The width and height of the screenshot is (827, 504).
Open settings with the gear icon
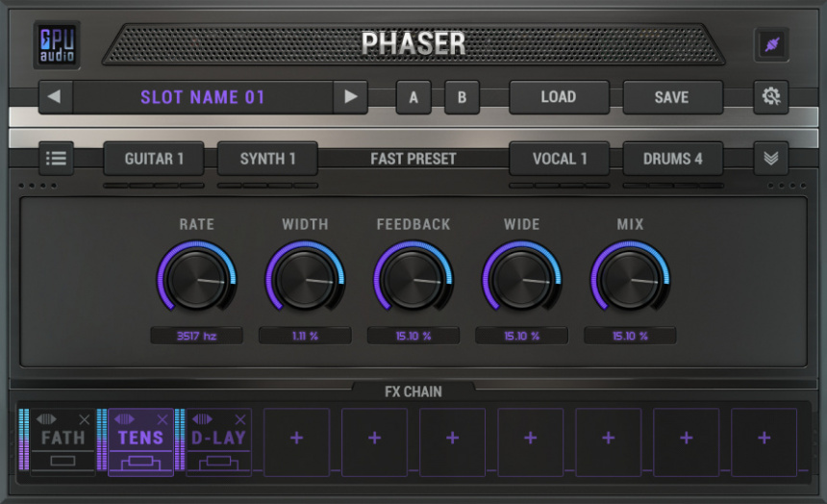point(770,96)
